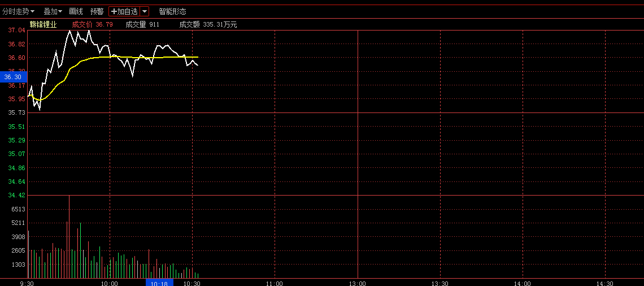Image resolution: width=644 pixels, height=286 pixels.
Task: Click the 13:00 time axis label
Action: 357,283
